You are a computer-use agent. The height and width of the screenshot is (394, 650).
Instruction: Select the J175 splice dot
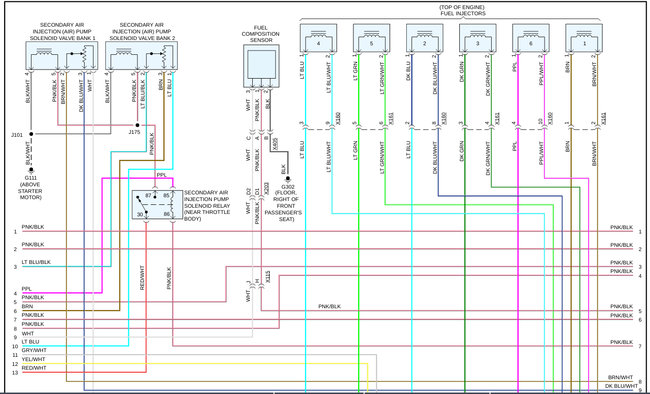137,125
